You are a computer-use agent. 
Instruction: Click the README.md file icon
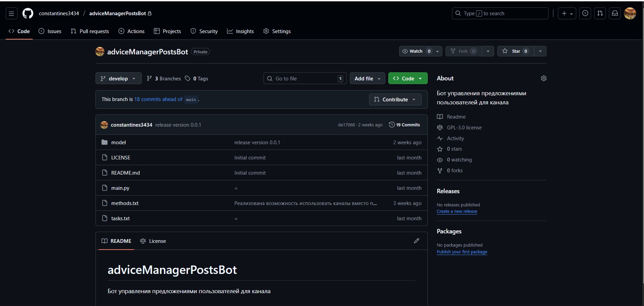click(x=105, y=173)
